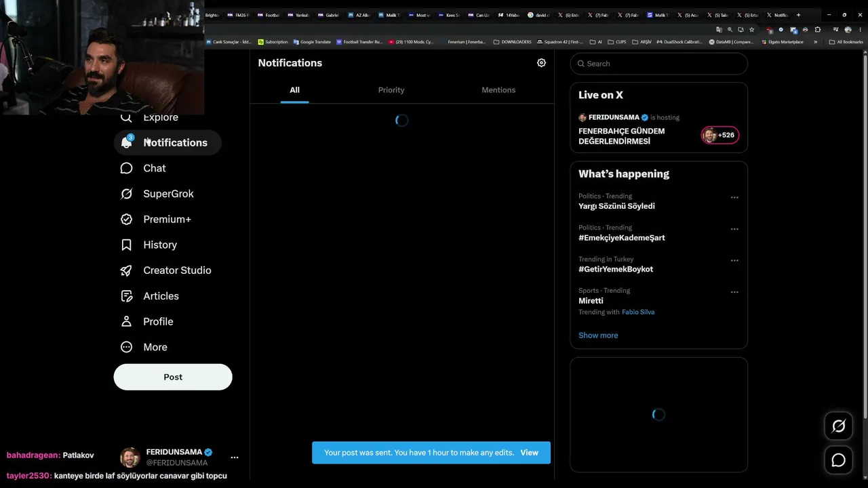868x488 pixels.
Task: Click more options for #EmekçiyeKademeŞart trend
Action: pyautogui.click(x=734, y=229)
